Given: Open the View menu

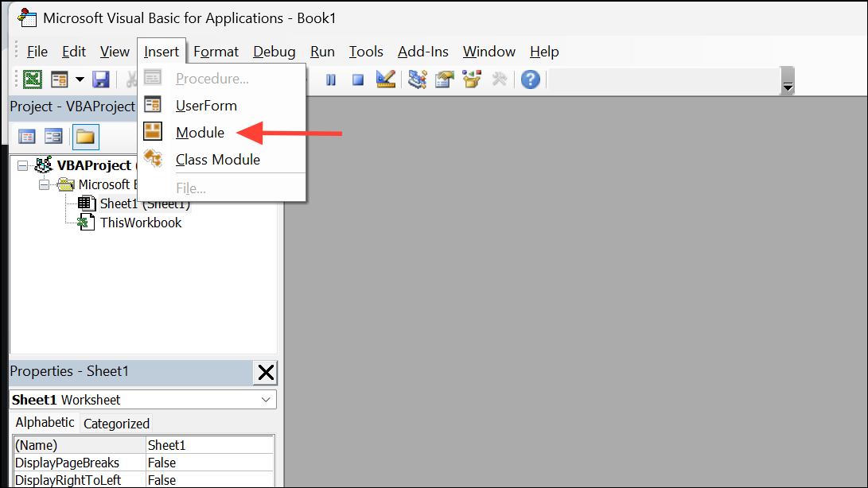Looking at the screenshot, I should coord(115,52).
